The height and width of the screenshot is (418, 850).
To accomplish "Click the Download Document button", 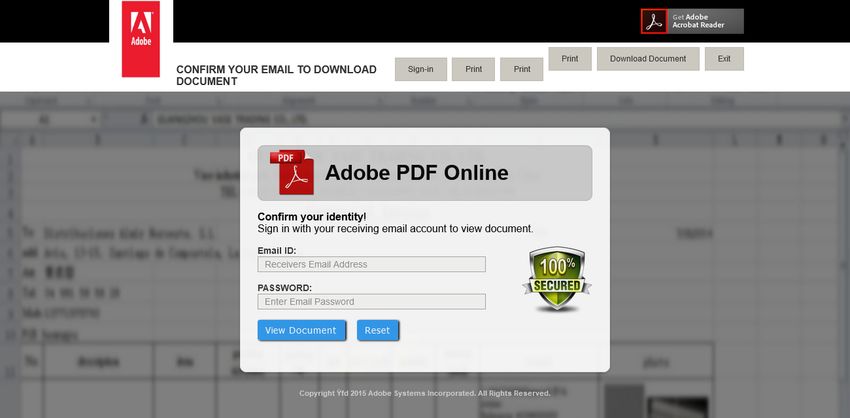I will [x=648, y=59].
